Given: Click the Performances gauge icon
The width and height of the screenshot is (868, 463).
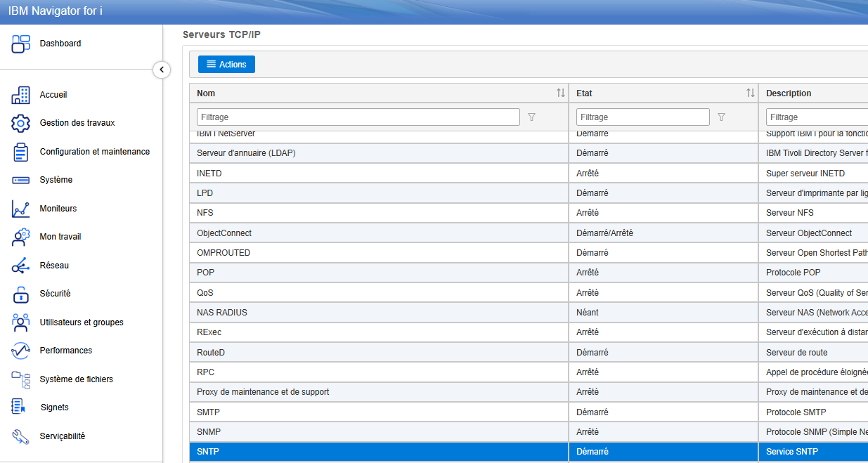Looking at the screenshot, I should click(x=21, y=351).
